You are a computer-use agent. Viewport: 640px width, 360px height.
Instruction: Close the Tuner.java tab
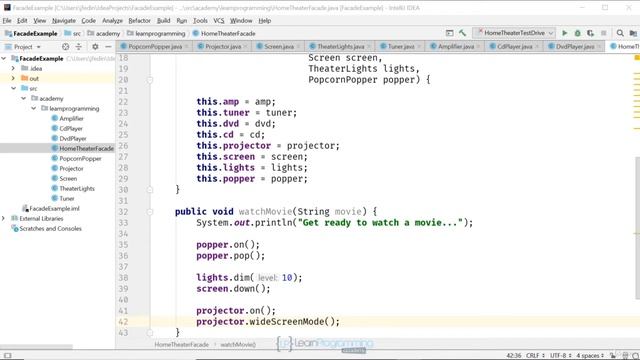click(x=419, y=47)
